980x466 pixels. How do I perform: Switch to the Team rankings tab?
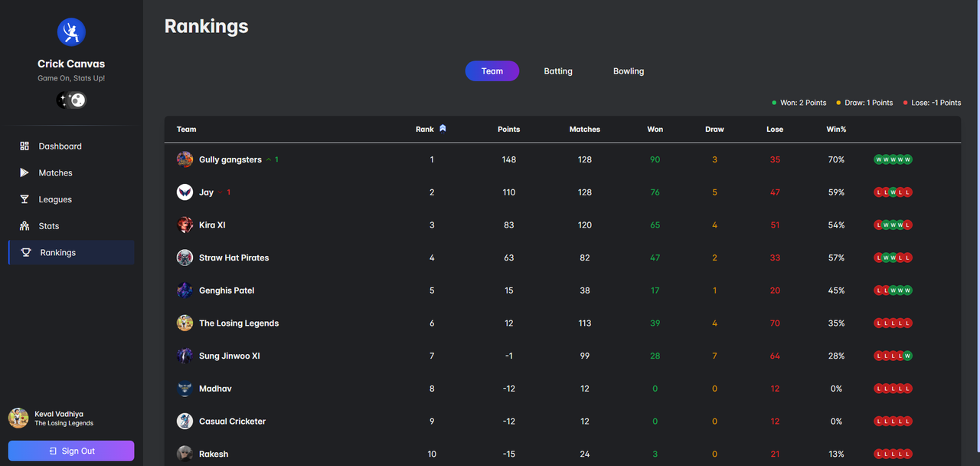(x=492, y=71)
